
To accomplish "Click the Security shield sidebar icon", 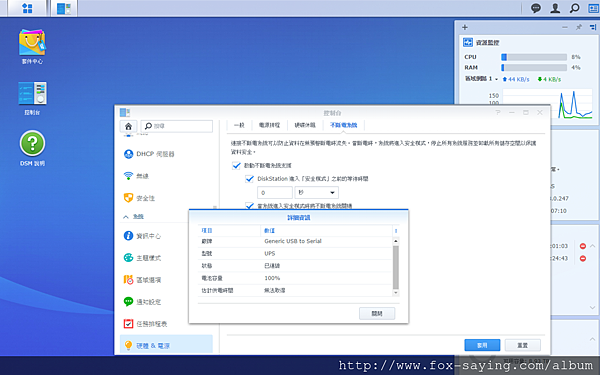I will [x=128, y=198].
